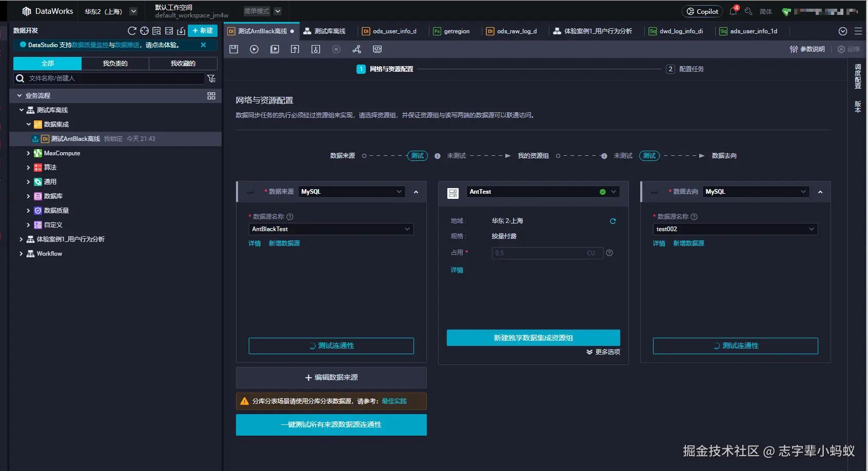Click the 新建 create button

coord(203,31)
